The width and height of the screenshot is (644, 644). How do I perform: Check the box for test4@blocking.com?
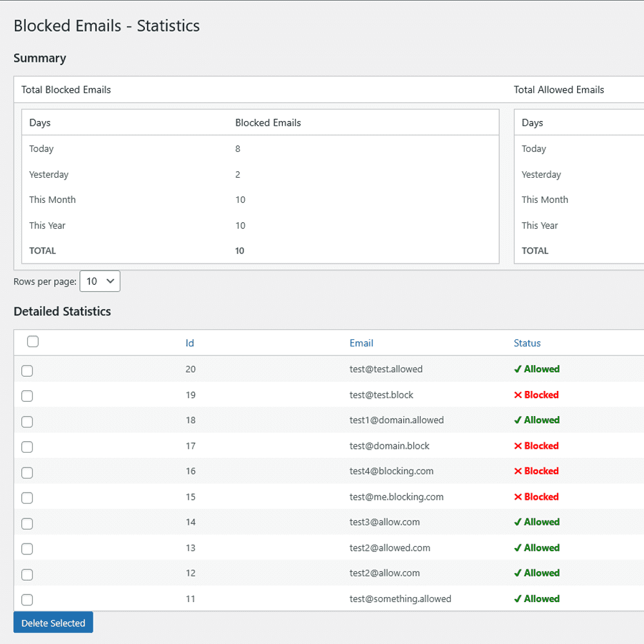coord(27,472)
